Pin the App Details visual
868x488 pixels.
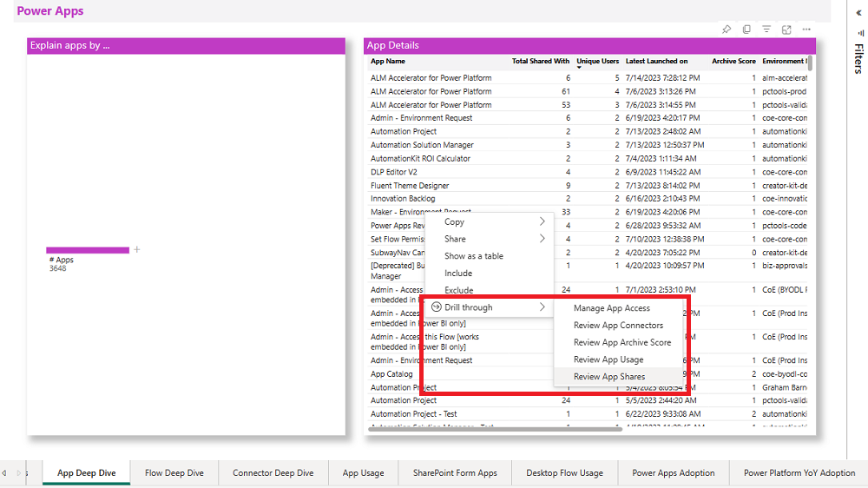[727, 30]
